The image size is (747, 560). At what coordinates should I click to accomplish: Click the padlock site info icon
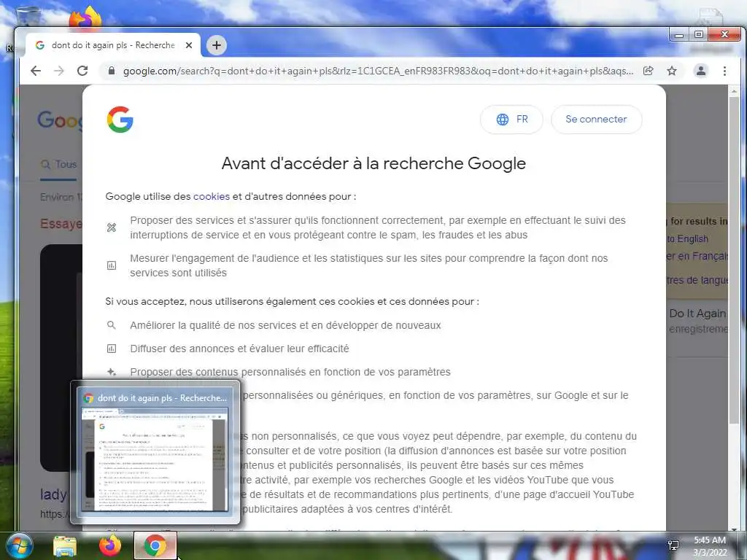(x=112, y=71)
